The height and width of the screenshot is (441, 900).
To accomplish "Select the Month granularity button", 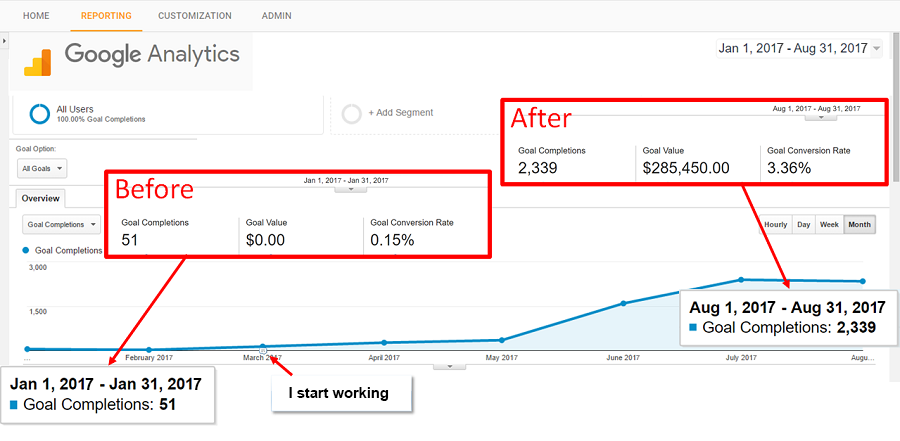I will point(859,225).
